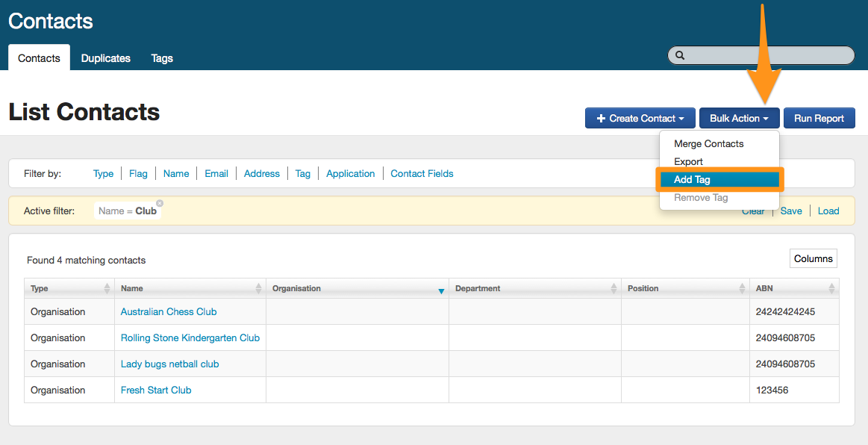Screen dimensions: 868x445
Task: Sort by Type column arrows
Action: (x=107, y=289)
